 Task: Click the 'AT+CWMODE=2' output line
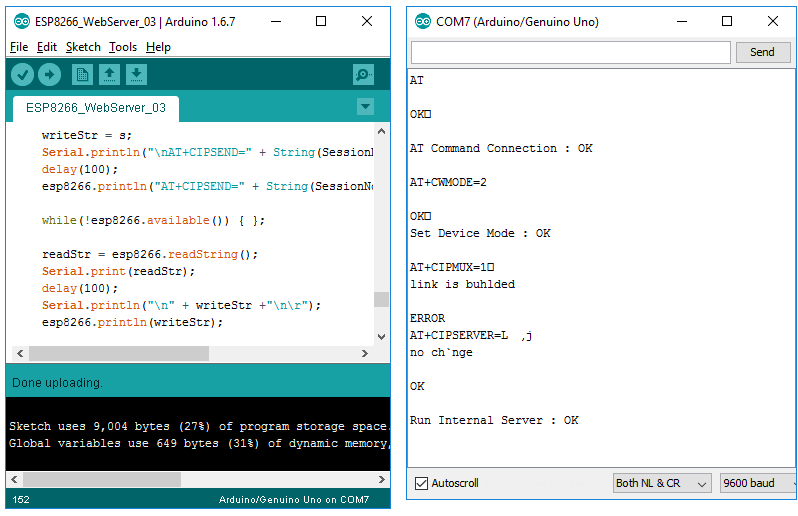[x=448, y=183]
